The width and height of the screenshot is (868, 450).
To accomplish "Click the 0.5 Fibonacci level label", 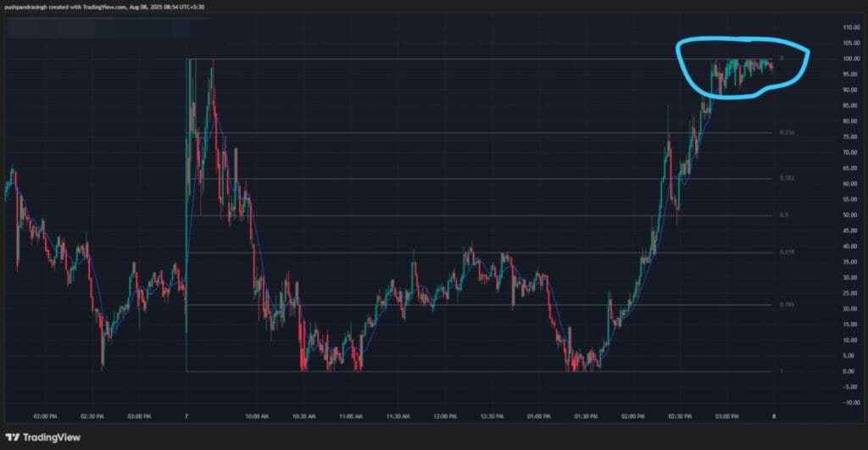I will 784,215.
